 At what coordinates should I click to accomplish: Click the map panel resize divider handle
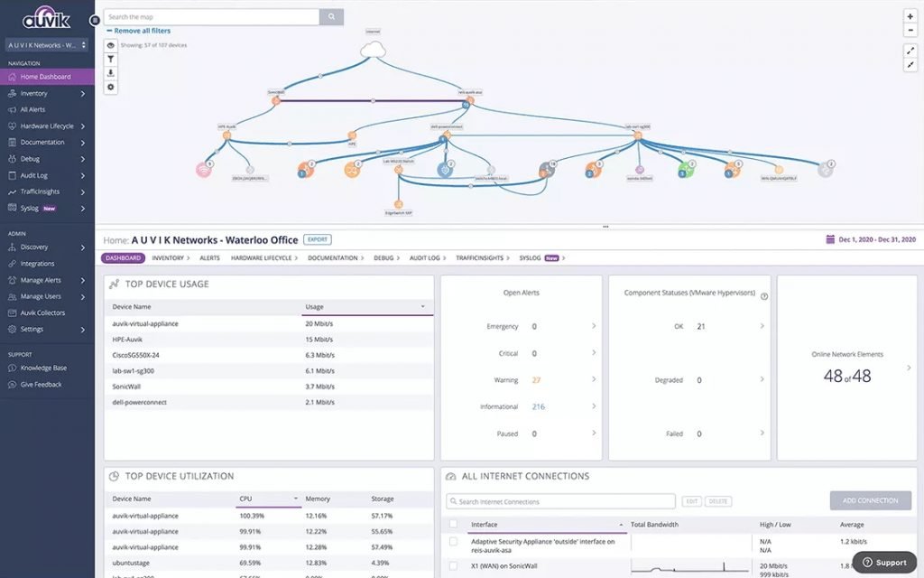tap(605, 227)
